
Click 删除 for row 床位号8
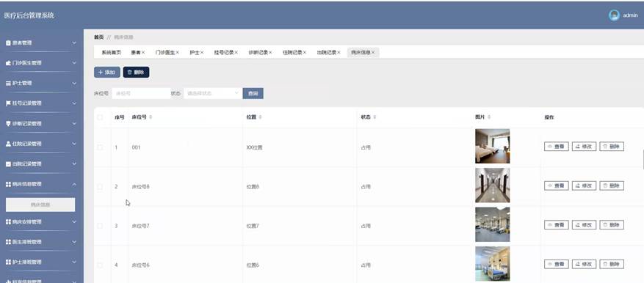(612, 185)
